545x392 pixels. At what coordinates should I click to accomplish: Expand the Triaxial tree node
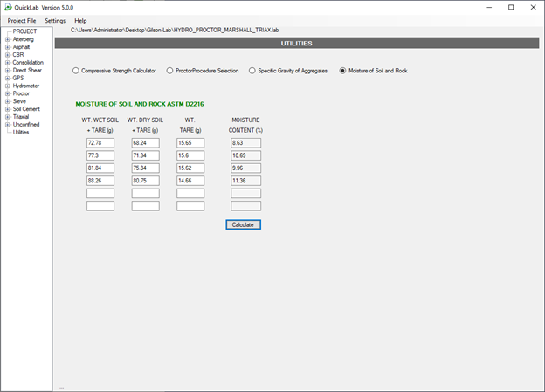[8, 116]
